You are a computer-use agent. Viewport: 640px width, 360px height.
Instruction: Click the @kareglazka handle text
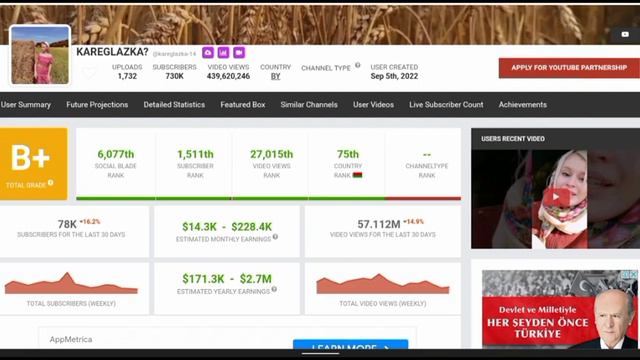[x=174, y=54]
